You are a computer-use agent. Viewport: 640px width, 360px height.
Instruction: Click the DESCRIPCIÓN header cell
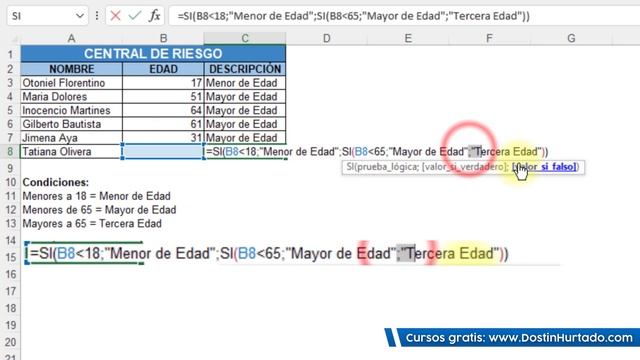click(x=245, y=69)
